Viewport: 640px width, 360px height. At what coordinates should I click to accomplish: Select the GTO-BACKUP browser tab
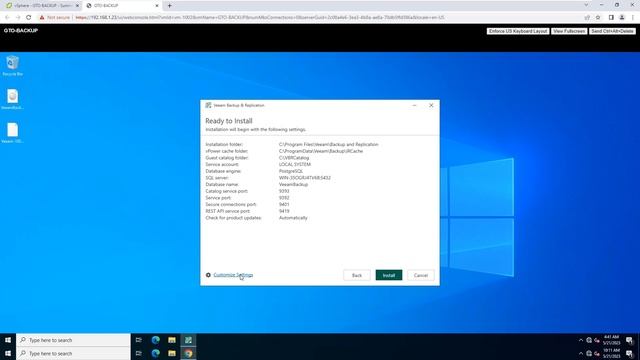coord(121,6)
